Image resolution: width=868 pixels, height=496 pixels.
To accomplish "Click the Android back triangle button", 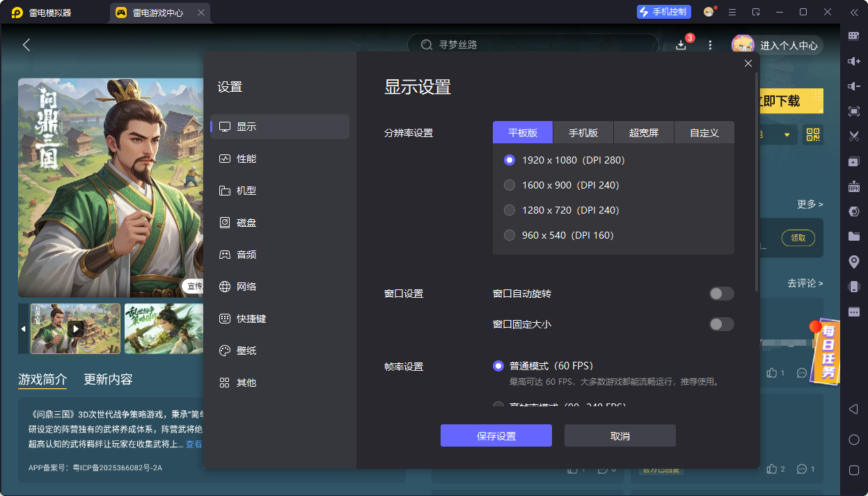I will (x=854, y=409).
